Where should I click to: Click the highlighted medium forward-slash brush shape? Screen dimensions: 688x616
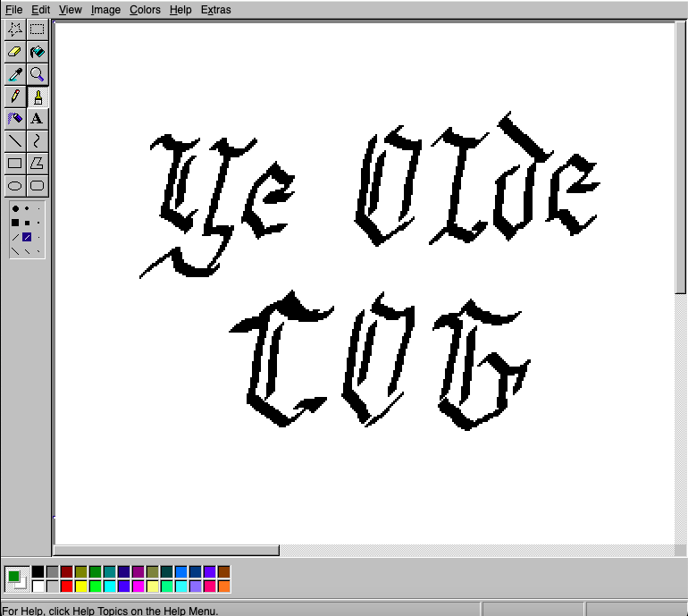tap(27, 237)
